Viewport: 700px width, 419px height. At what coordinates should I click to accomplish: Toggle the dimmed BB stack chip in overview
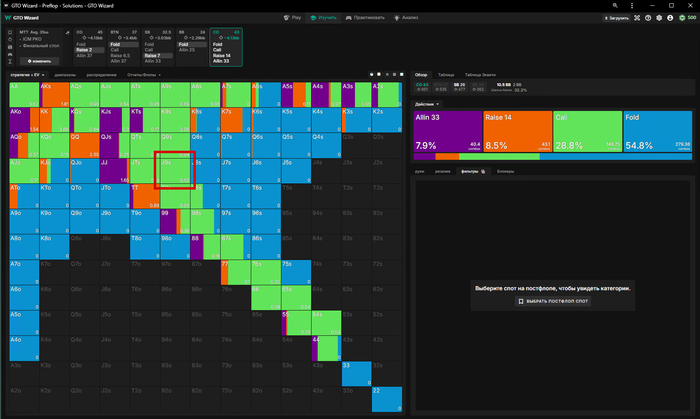coord(478,87)
